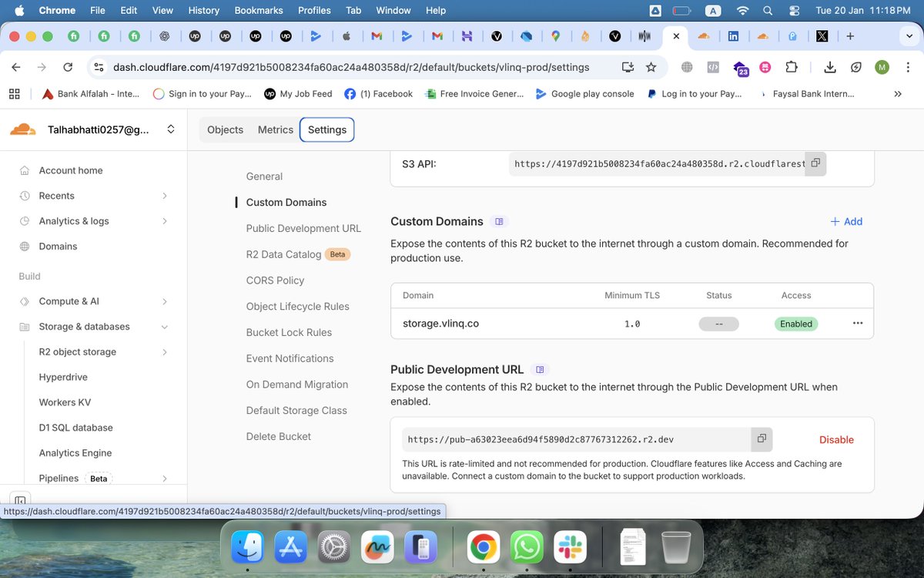Open Workers KV in sidebar
This screenshot has height=578, width=924.
coord(65,402)
